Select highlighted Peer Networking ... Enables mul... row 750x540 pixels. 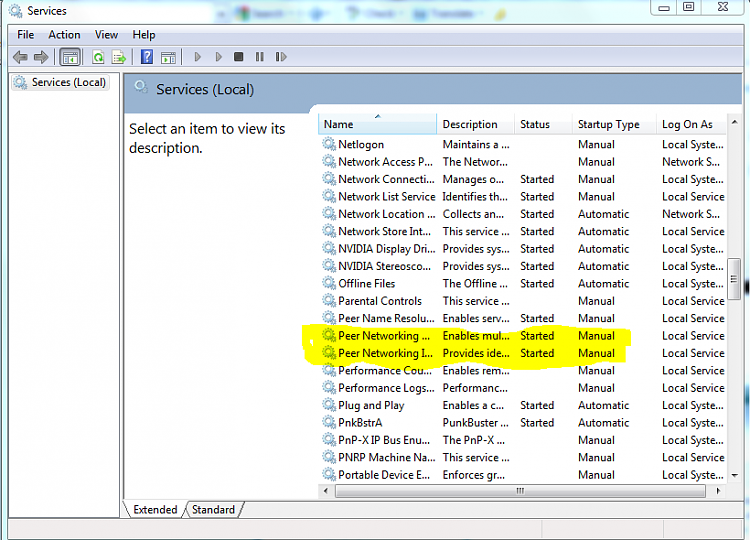pyautogui.click(x=523, y=335)
